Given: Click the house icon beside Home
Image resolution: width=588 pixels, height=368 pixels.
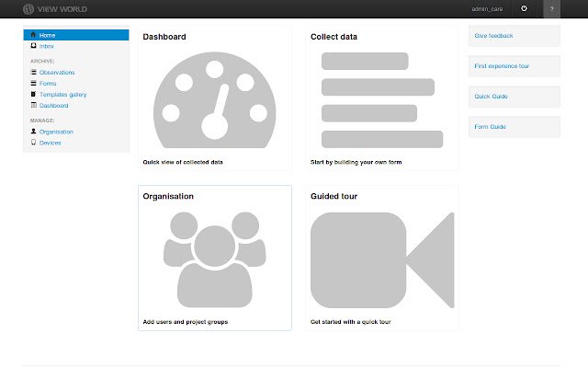Looking at the screenshot, I should click(33, 35).
